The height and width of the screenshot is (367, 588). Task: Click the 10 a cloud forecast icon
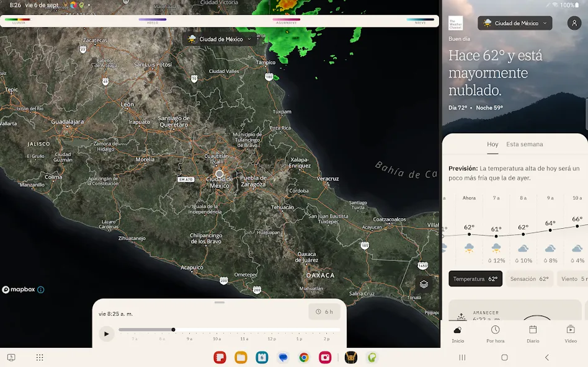[x=577, y=248]
